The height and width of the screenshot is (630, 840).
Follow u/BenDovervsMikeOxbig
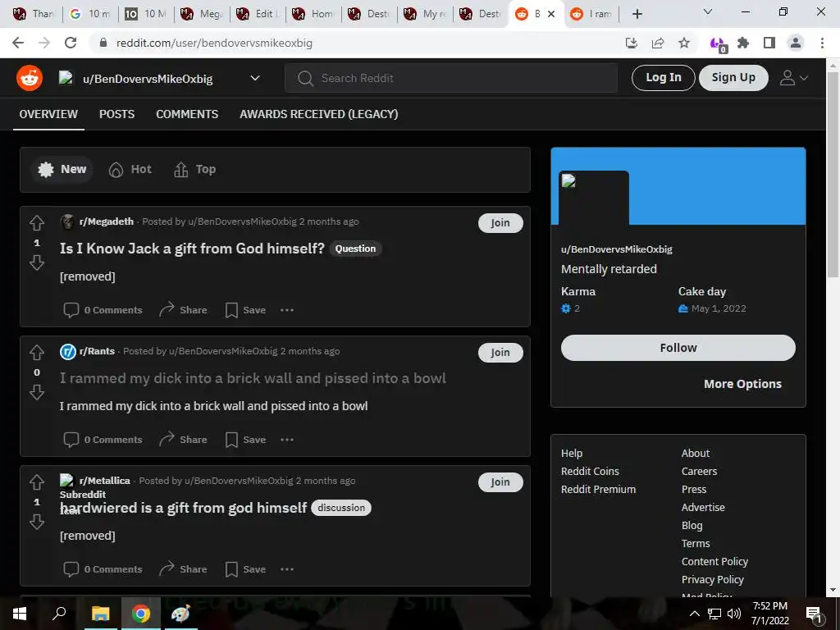[678, 348]
